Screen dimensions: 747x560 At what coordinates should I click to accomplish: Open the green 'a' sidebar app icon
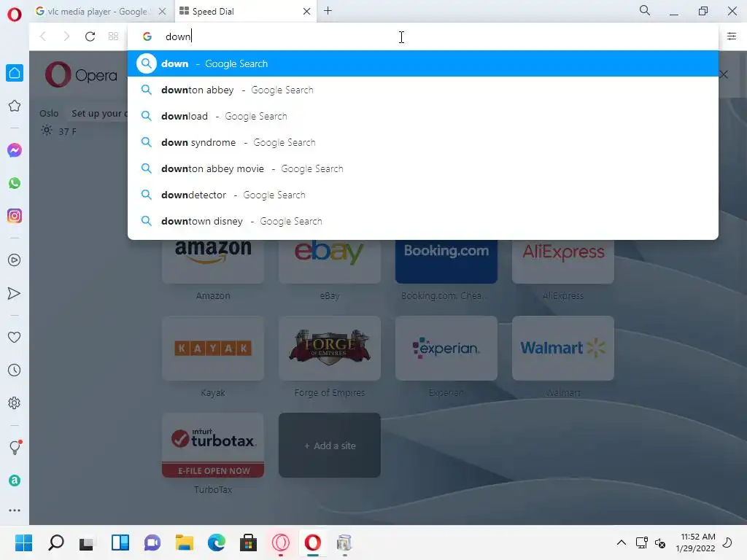point(15,481)
